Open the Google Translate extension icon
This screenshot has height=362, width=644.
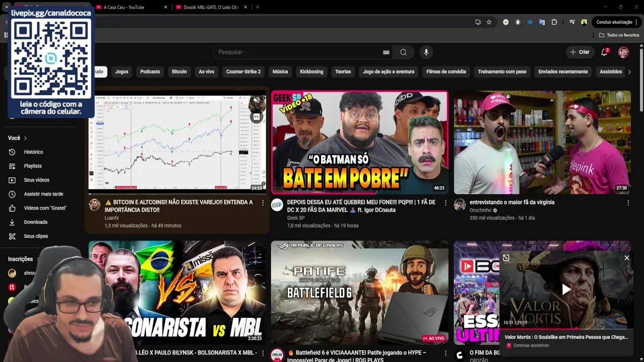tap(542, 22)
